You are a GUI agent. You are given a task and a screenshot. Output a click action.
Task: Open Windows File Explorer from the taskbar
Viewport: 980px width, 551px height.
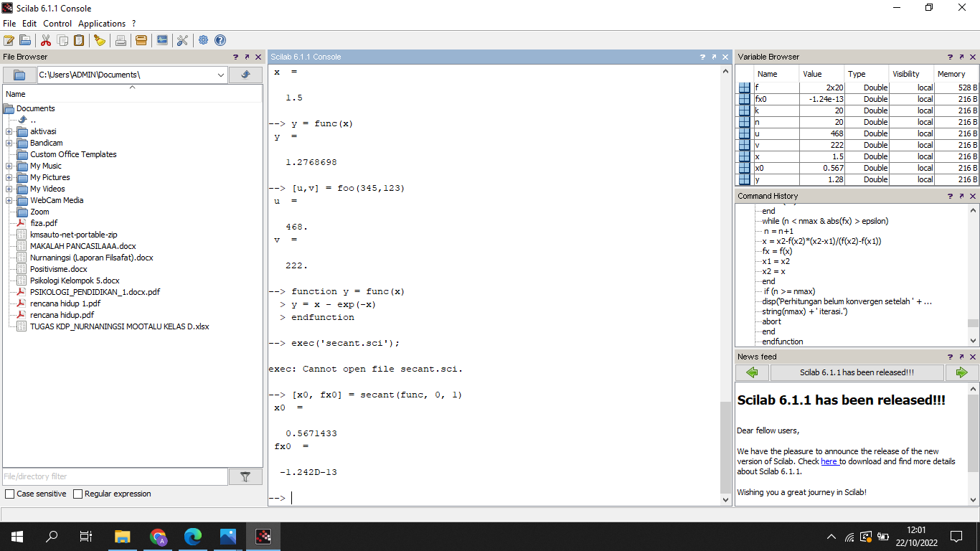click(x=123, y=537)
